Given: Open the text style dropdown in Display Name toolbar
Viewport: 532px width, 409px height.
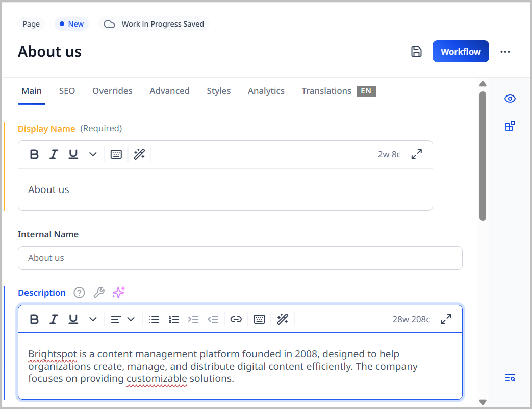Looking at the screenshot, I should (x=92, y=154).
